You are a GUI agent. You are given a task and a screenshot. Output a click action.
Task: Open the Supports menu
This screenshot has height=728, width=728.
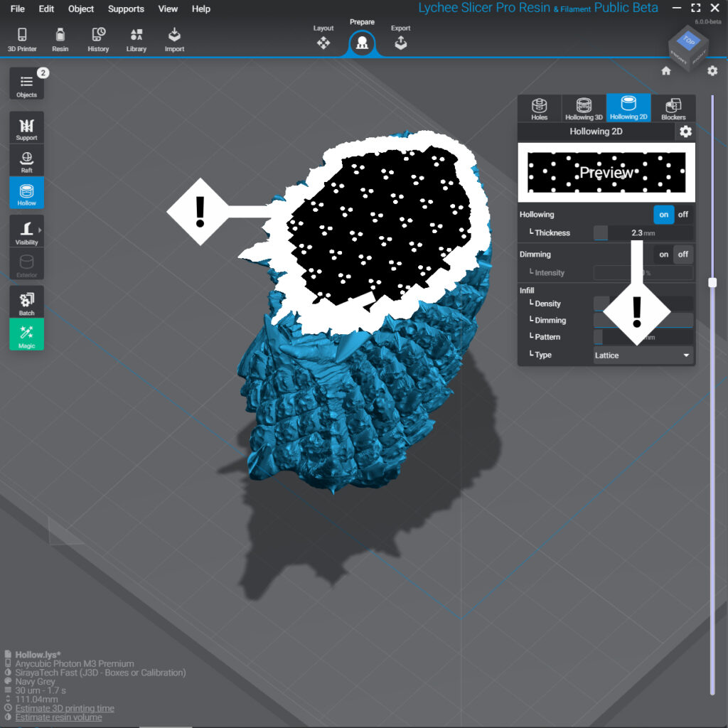click(126, 9)
